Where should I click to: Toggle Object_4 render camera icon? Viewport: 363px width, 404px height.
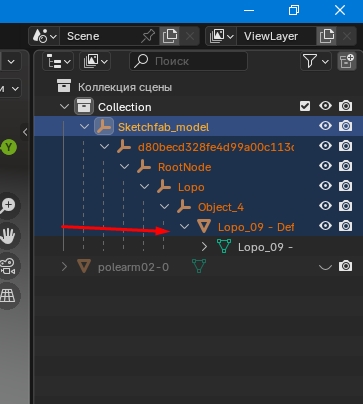pyautogui.click(x=345, y=206)
